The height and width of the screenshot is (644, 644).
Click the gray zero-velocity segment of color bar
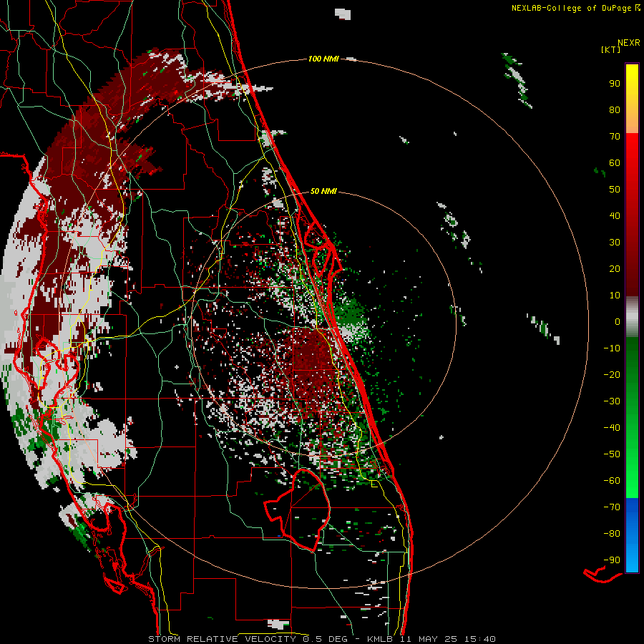[632, 317]
